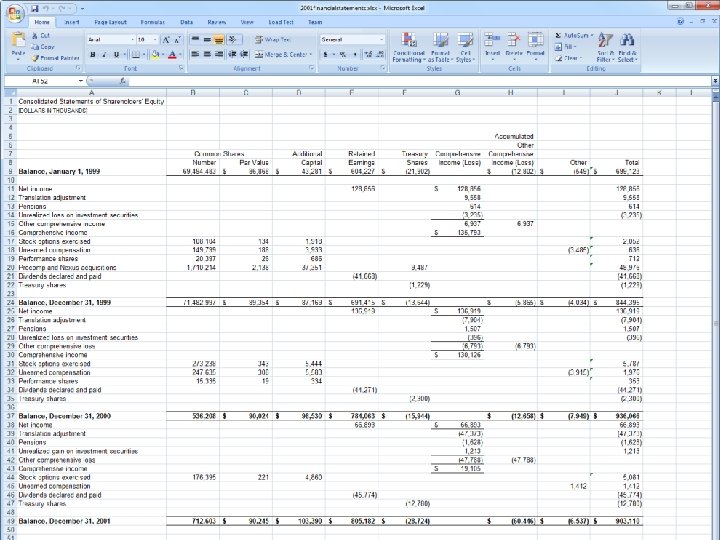Open the Name Box dropdown
The width and height of the screenshot is (720, 540).
pos(81,81)
